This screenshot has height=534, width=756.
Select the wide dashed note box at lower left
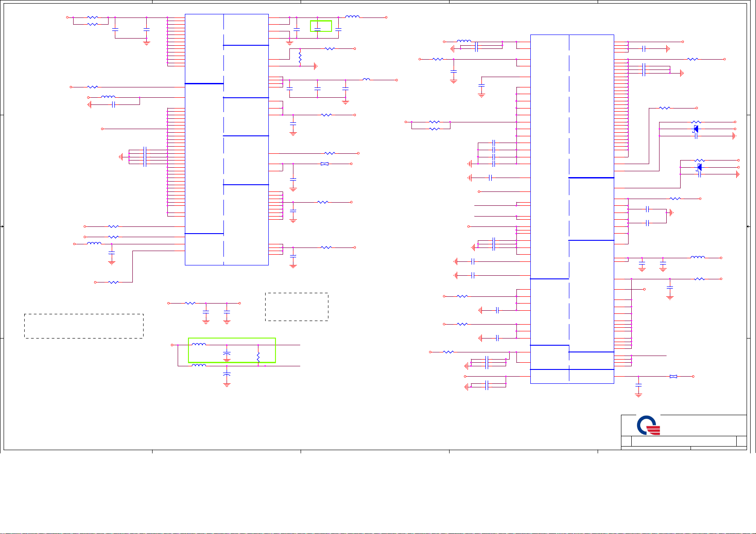pyautogui.click(x=83, y=326)
